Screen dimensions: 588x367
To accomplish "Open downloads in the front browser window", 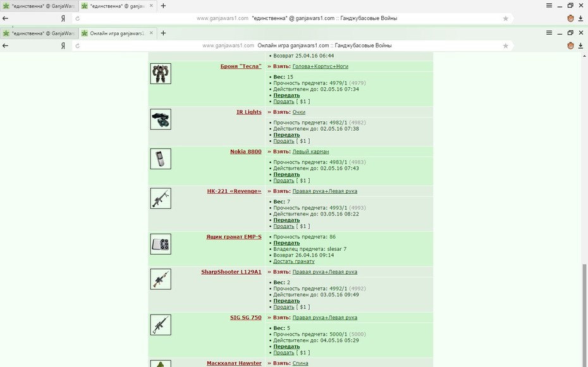I will point(580,45).
